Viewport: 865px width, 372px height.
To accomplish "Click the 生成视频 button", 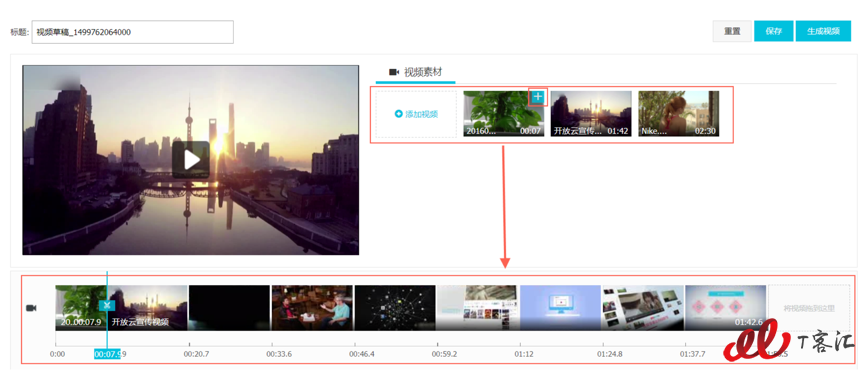I will pos(823,31).
